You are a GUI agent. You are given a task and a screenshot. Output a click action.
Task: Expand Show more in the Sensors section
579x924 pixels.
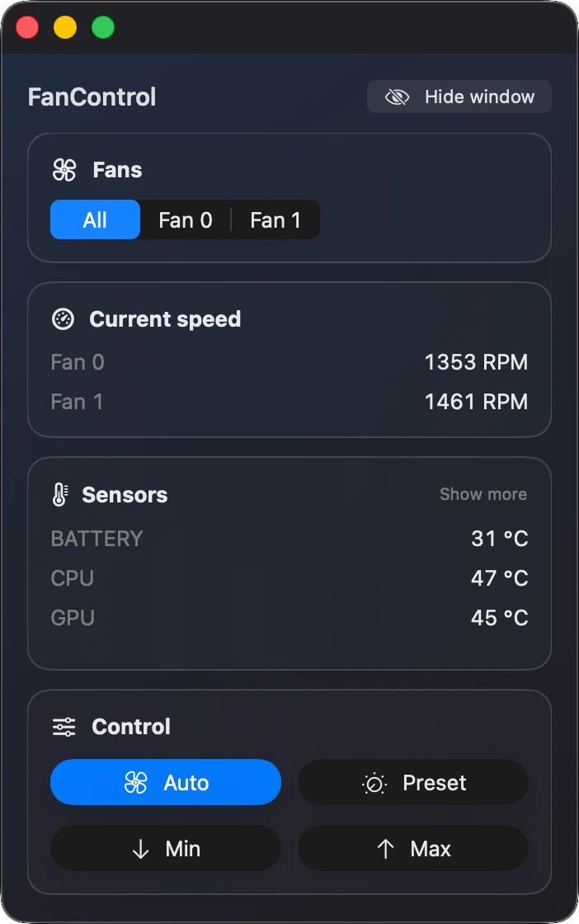click(x=483, y=494)
